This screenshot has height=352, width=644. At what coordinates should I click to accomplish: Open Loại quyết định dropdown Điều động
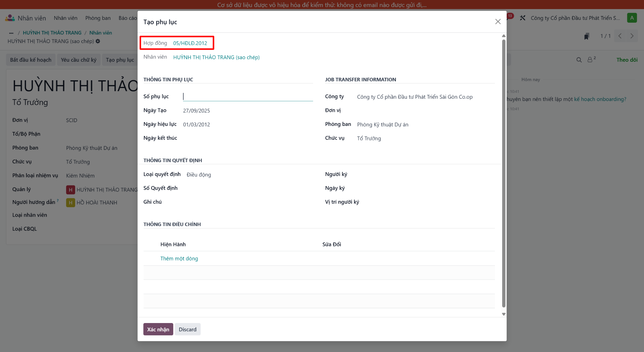pyautogui.click(x=250, y=174)
